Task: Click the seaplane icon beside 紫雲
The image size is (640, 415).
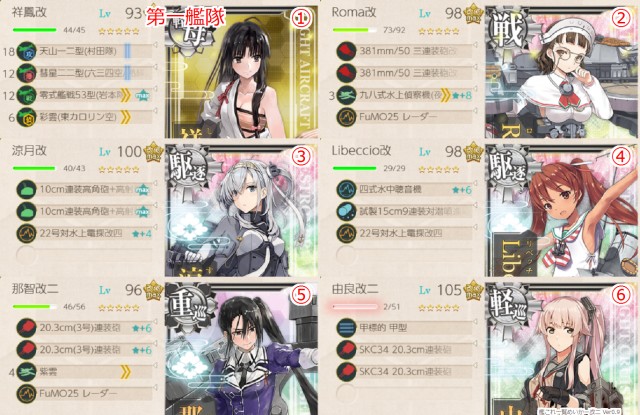Action: (x=27, y=372)
